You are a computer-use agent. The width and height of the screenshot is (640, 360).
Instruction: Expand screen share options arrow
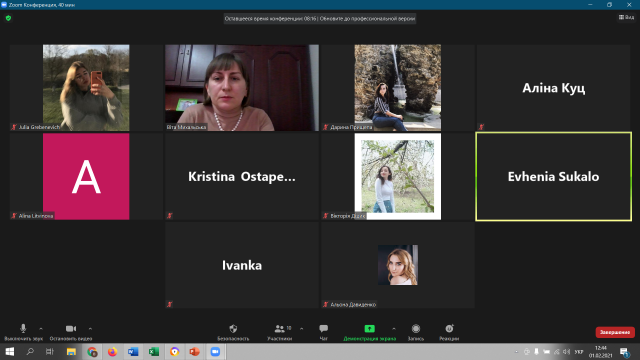[394, 329]
